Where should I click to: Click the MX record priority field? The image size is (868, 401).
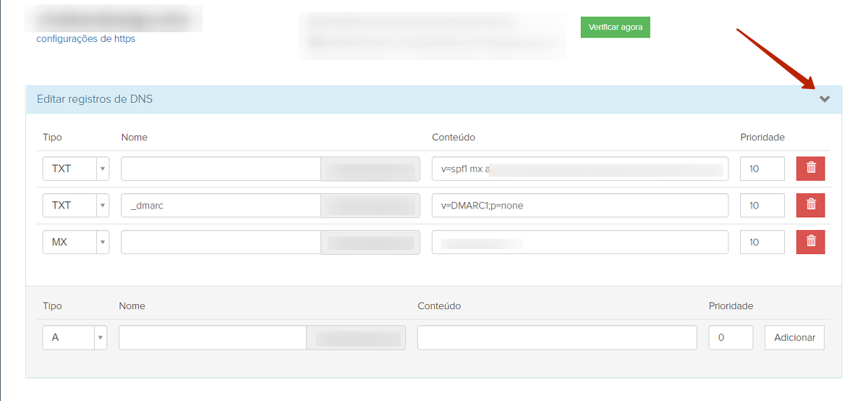click(x=762, y=242)
